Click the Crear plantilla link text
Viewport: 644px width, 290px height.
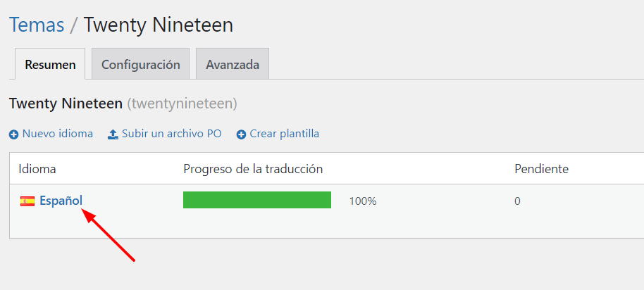(x=284, y=134)
